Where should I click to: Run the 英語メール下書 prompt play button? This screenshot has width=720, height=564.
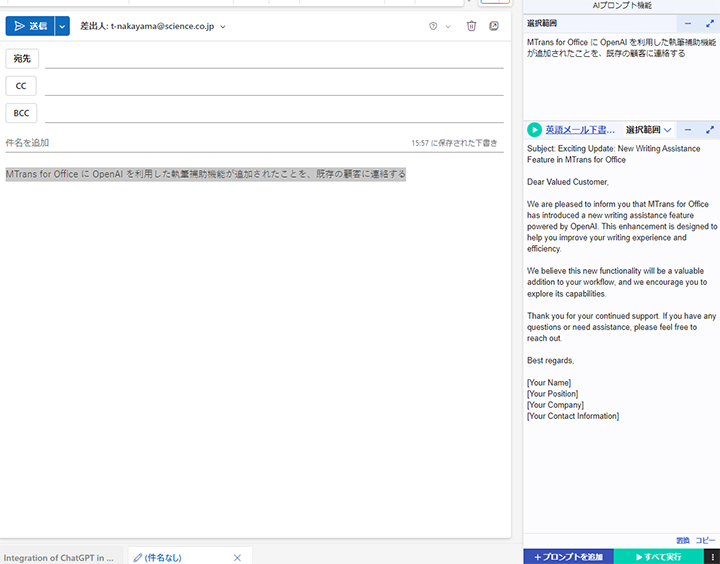click(534, 130)
